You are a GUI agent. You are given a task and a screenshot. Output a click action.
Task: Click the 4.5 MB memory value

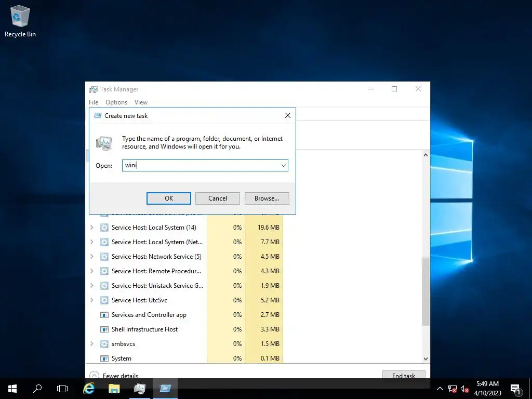click(x=270, y=257)
